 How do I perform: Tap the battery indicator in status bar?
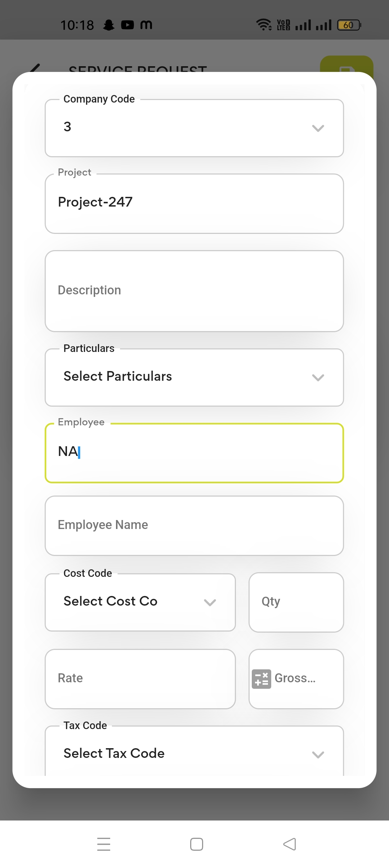tap(349, 25)
